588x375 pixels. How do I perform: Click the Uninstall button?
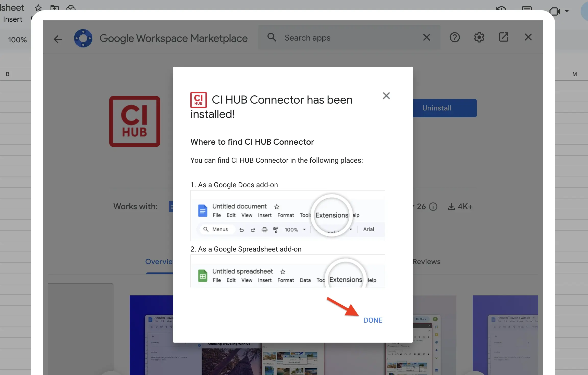[445, 108]
